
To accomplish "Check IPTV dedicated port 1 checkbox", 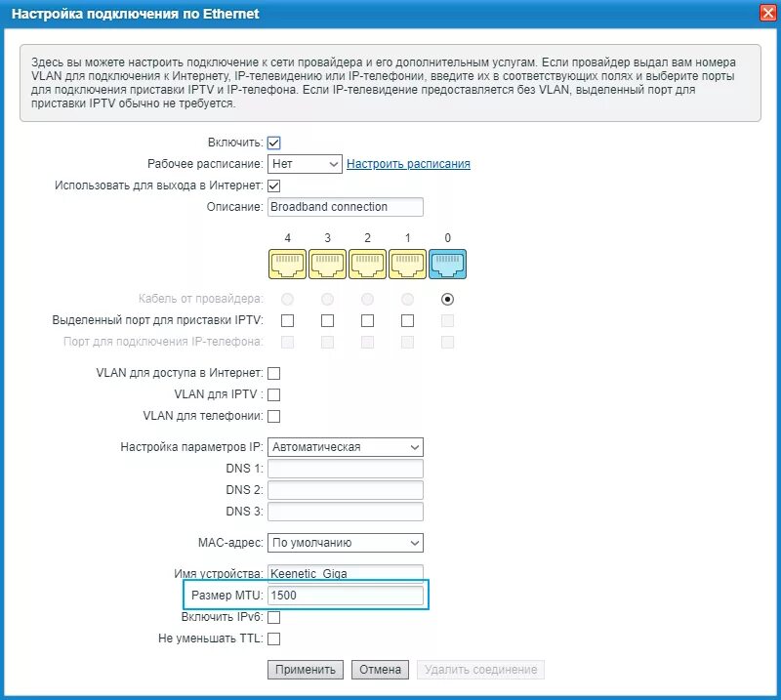I will (407, 320).
